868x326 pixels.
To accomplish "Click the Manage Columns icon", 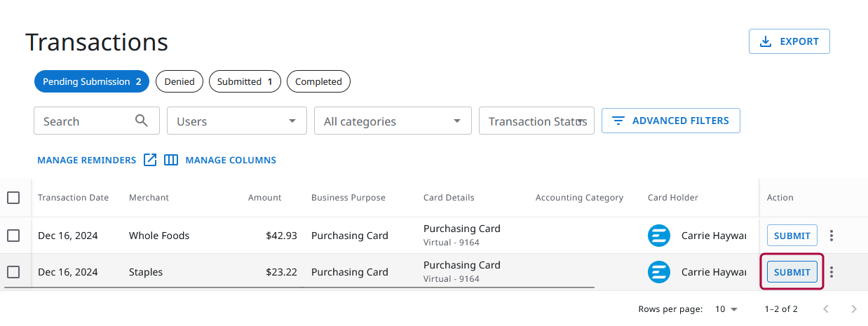I will tap(171, 160).
